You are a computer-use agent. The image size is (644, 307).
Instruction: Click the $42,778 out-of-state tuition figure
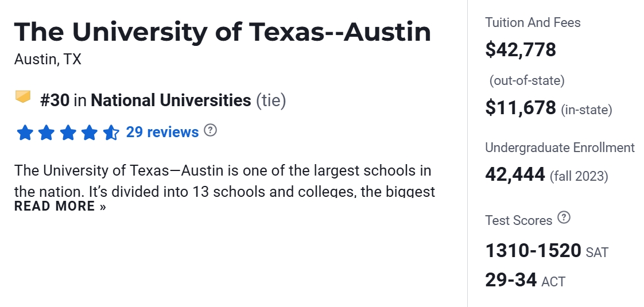pyautogui.click(x=521, y=50)
